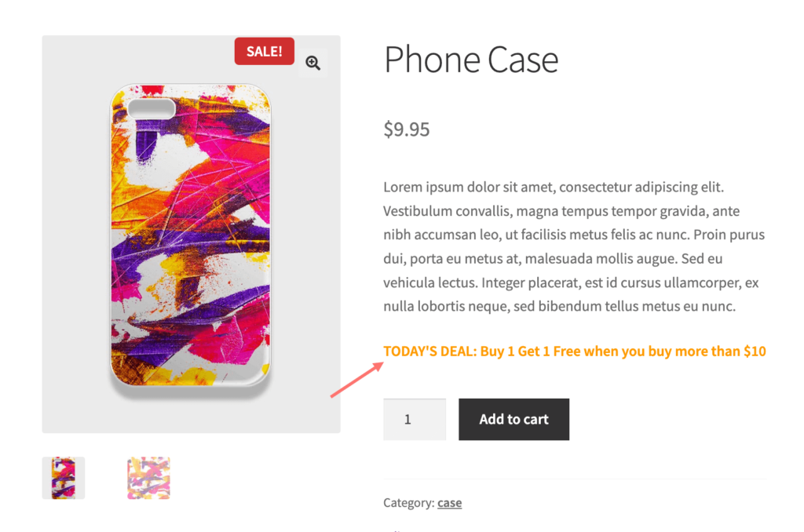Focus the quantity input field
The width and height of the screenshot is (804, 532).
(x=415, y=419)
